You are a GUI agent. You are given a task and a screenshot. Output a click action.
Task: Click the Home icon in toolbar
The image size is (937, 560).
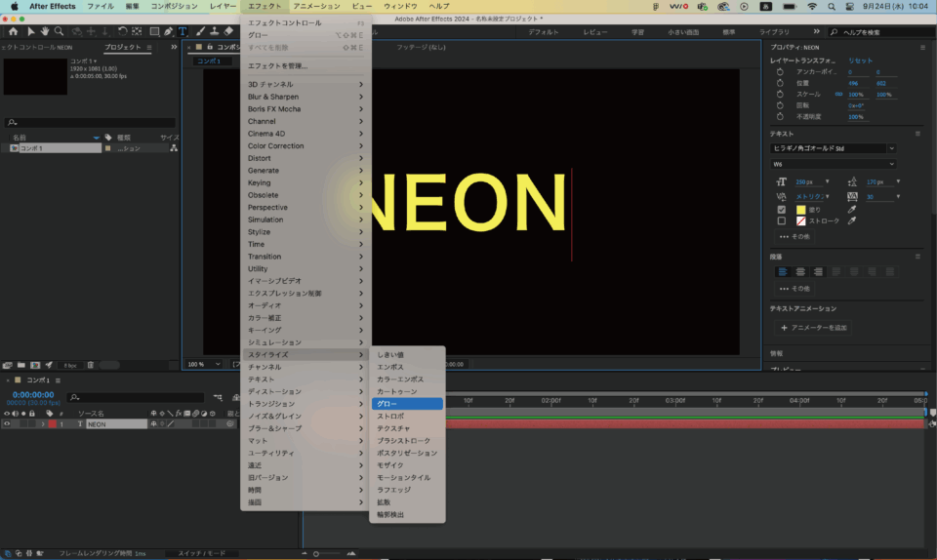13,31
